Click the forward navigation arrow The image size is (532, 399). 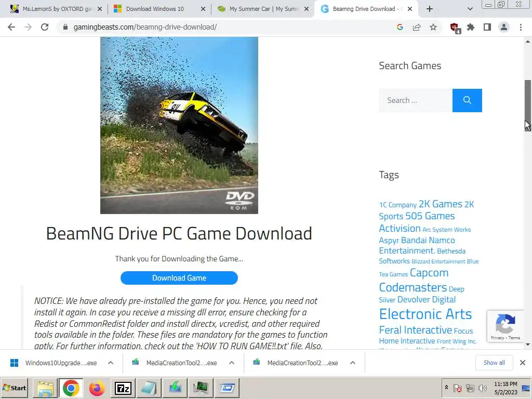tap(28, 27)
